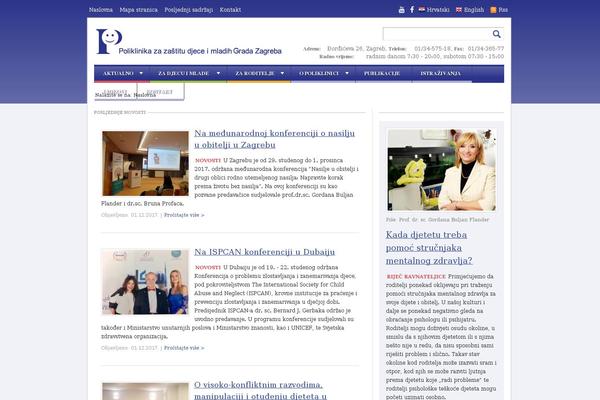Screen dimensions: 600x400
Task: Open the Dubai group photo thumbnail
Action: coord(145,282)
